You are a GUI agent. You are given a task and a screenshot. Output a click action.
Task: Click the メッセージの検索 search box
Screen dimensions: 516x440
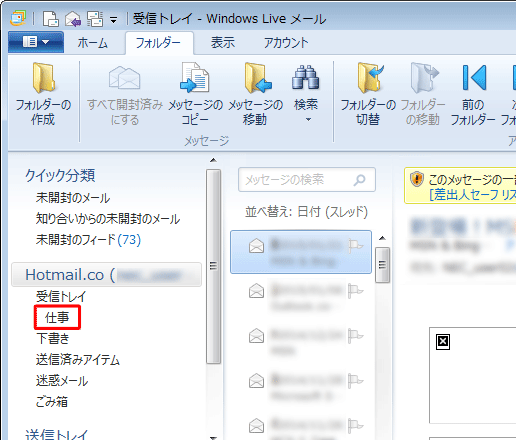pos(307,180)
